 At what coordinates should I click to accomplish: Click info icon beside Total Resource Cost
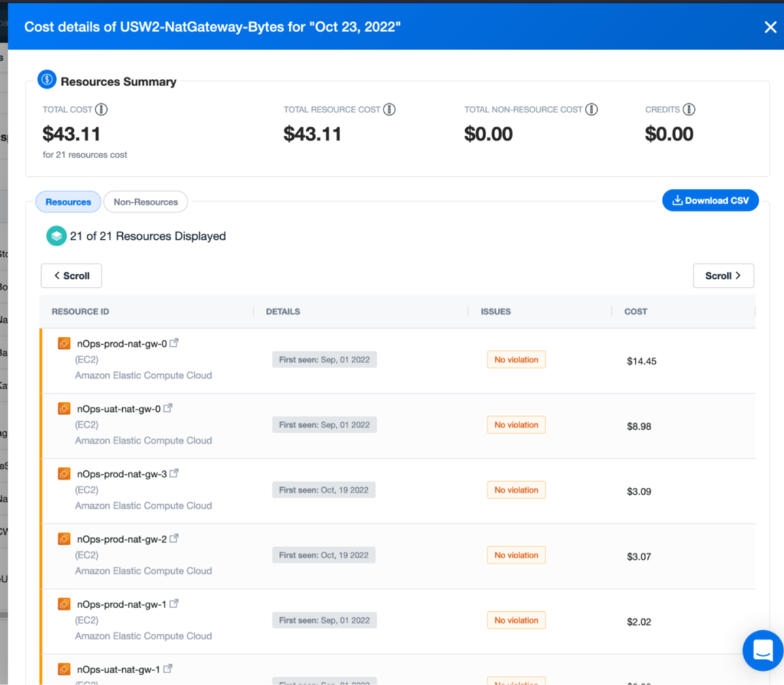coord(389,110)
